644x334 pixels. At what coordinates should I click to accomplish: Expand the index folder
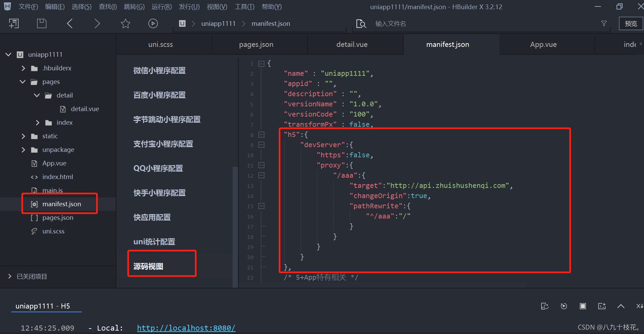37,123
